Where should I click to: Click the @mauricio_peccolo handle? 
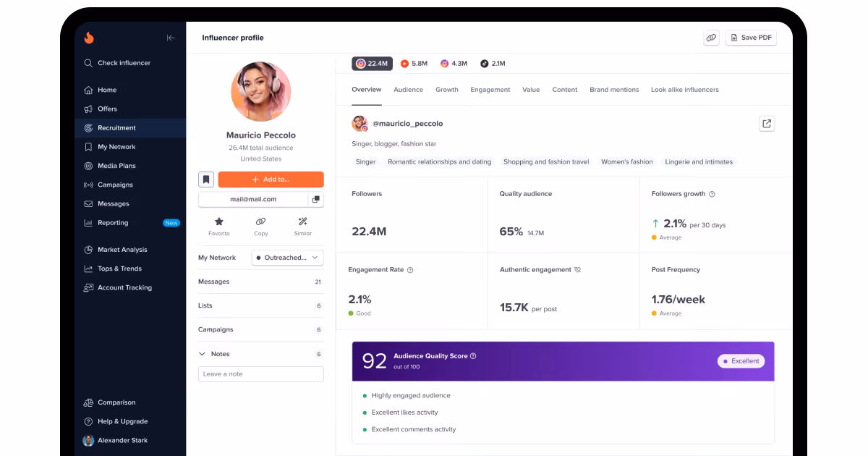point(408,124)
